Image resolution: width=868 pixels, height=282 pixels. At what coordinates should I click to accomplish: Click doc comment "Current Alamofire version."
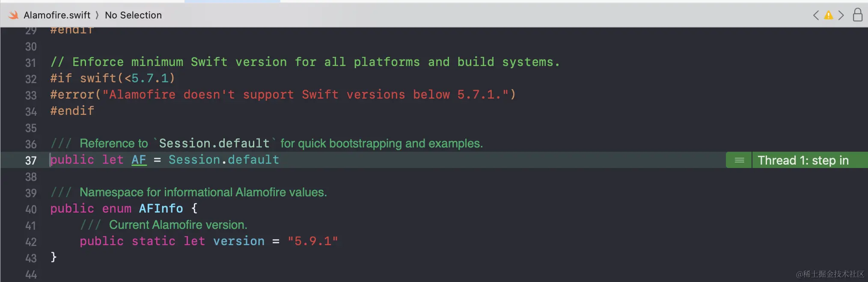point(178,225)
